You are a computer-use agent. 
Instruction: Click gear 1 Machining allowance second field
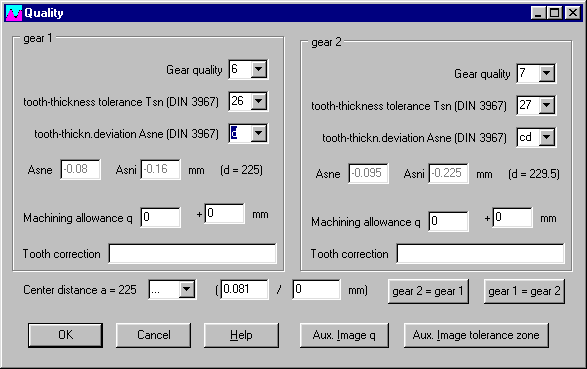click(x=225, y=214)
